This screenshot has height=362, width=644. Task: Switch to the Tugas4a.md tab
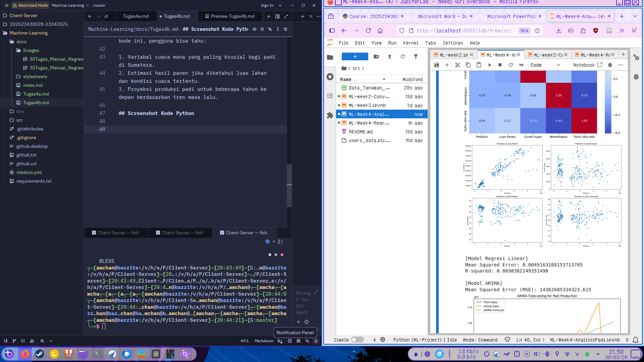click(x=136, y=16)
